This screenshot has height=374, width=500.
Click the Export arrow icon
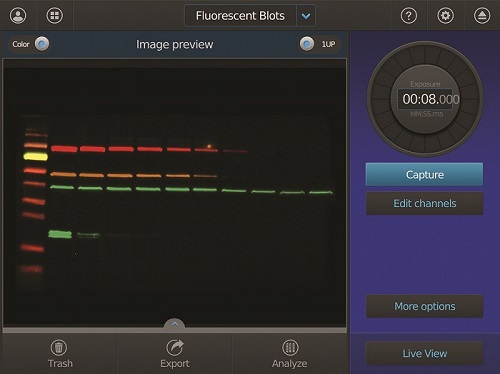(175, 347)
